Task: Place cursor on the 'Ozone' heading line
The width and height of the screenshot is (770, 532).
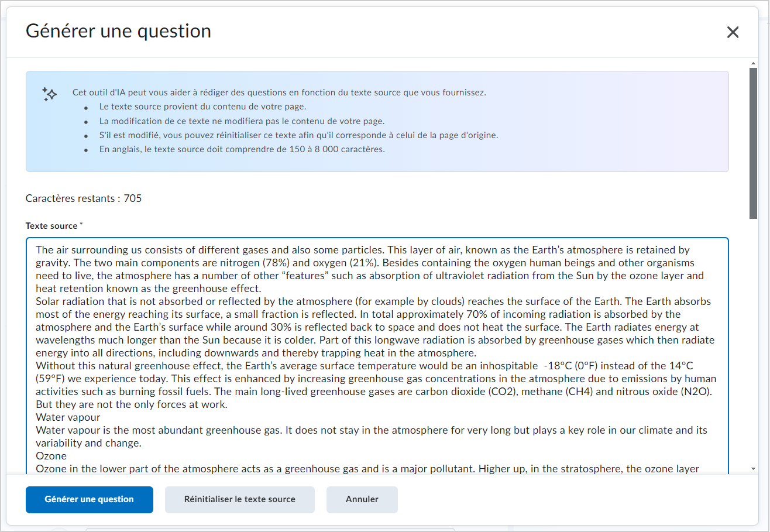Action: [51, 456]
